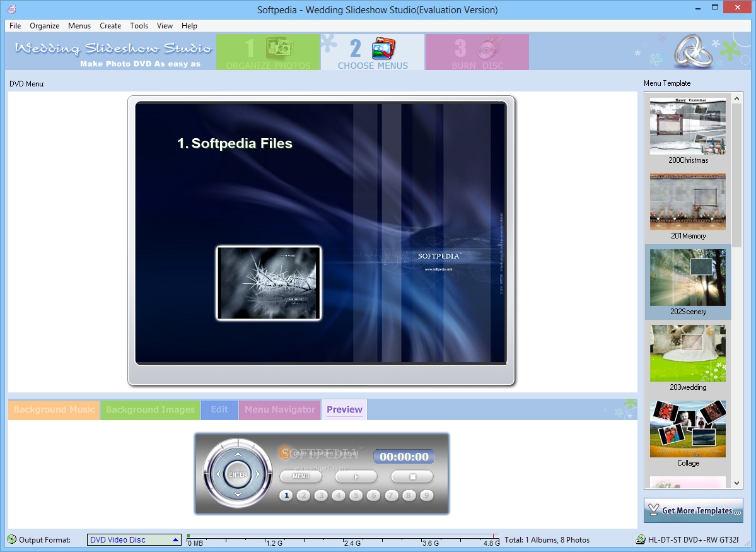The width and height of the screenshot is (756, 552).
Task: Switch to the Edit tab
Action: 219,409
